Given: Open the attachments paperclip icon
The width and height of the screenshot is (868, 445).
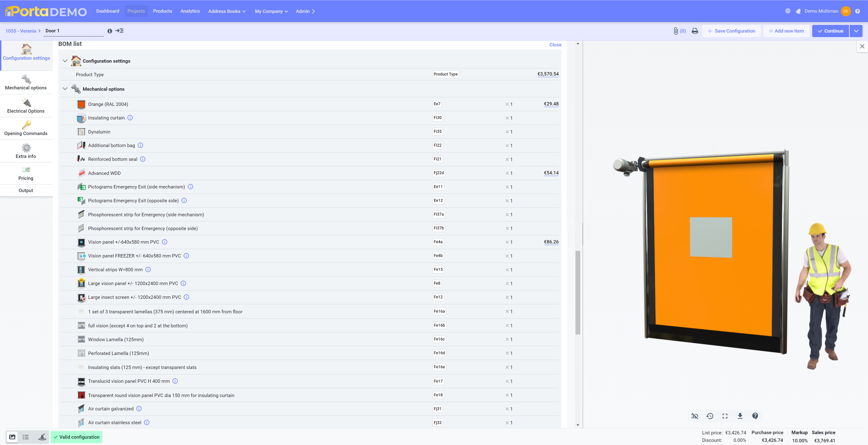Looking at the screenshot, I should (676, 31).
